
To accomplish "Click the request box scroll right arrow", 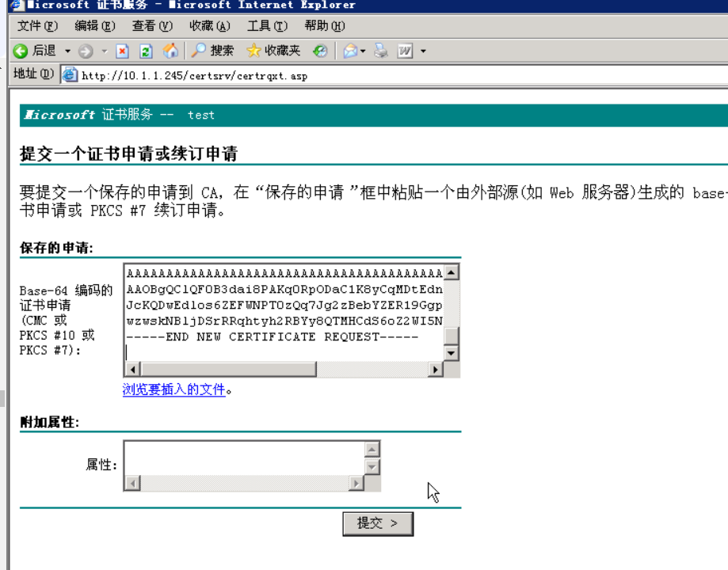I will click(x=435, y=370).
